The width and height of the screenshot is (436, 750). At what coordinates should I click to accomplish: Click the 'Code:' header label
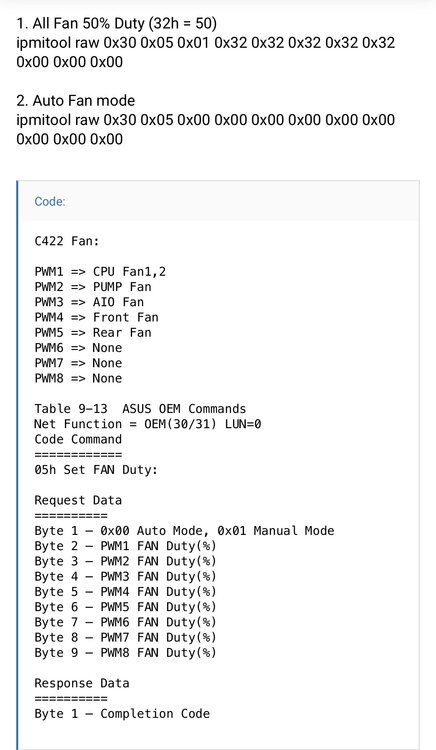coord(50,201)
